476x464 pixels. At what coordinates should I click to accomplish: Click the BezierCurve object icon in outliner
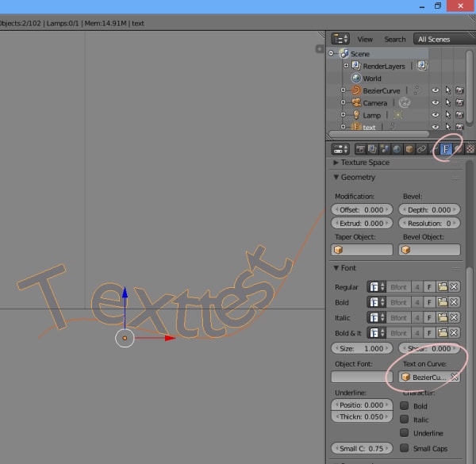356,90
